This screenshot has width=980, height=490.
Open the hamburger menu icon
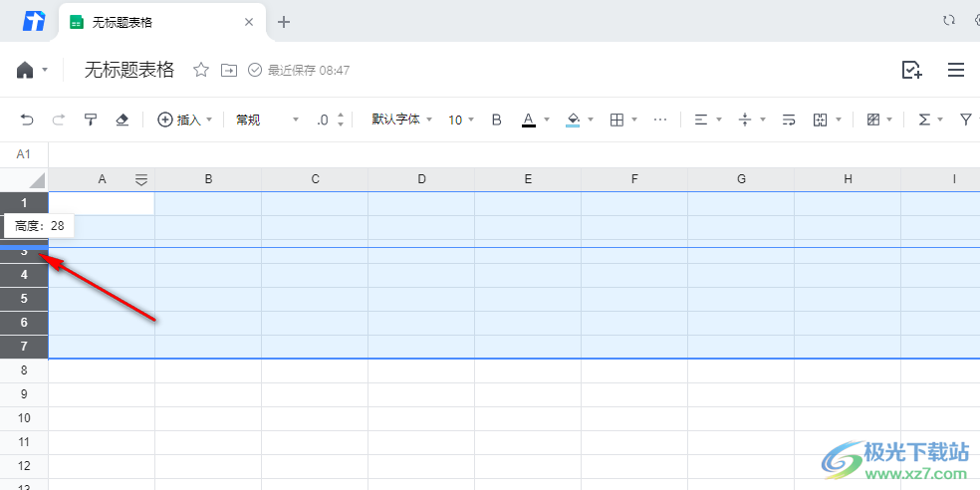pyautogui.click(x=956, y=70)
